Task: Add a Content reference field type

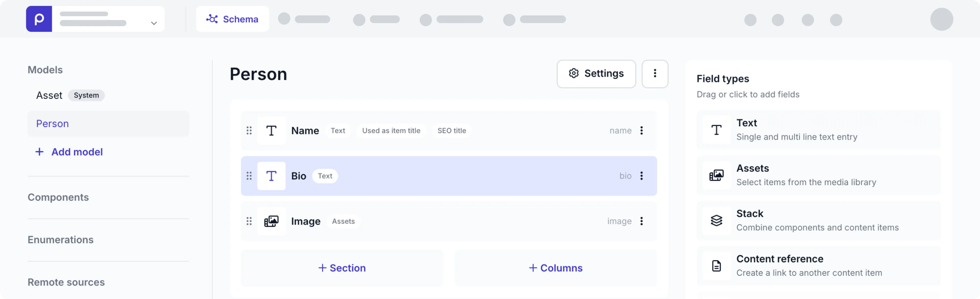Action: click(x=818, y=266)
